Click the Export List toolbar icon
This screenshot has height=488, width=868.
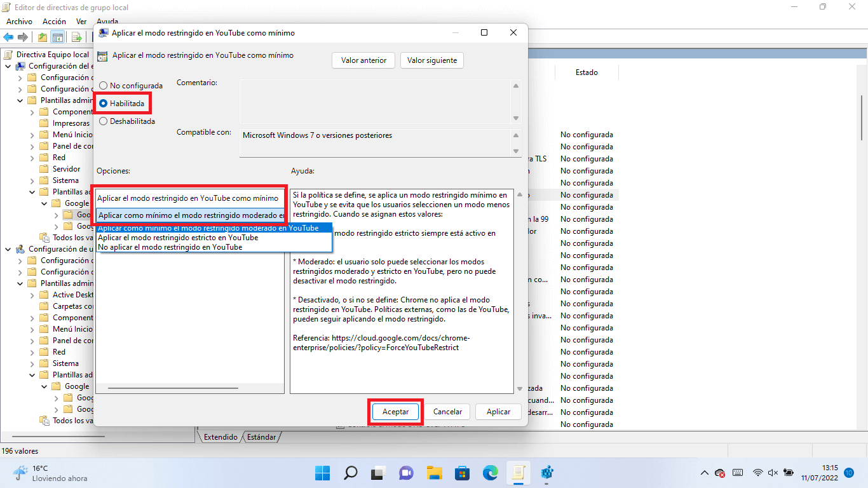pos(76,37)
